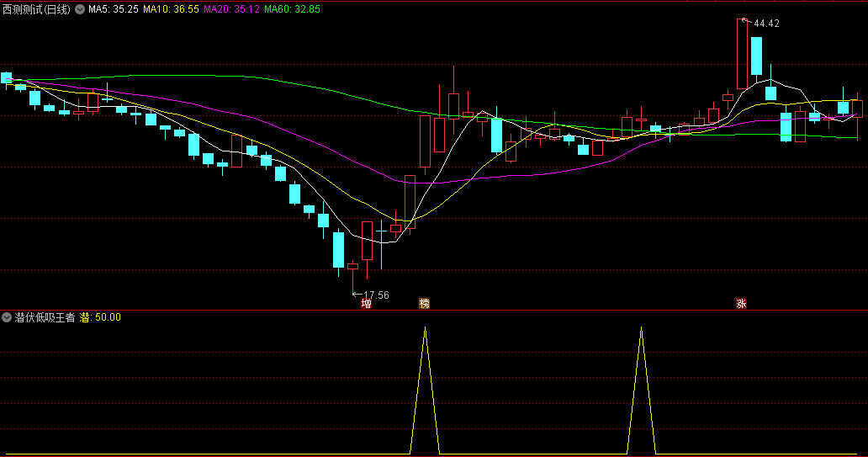868x457 pixels.
Task: Click the 17.56 low price label
Action: (376, 295)
